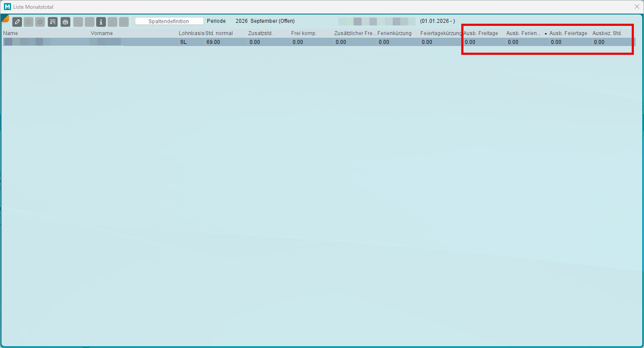Click the Std. normal column header
Screen dimensions: 644x348
219,33
